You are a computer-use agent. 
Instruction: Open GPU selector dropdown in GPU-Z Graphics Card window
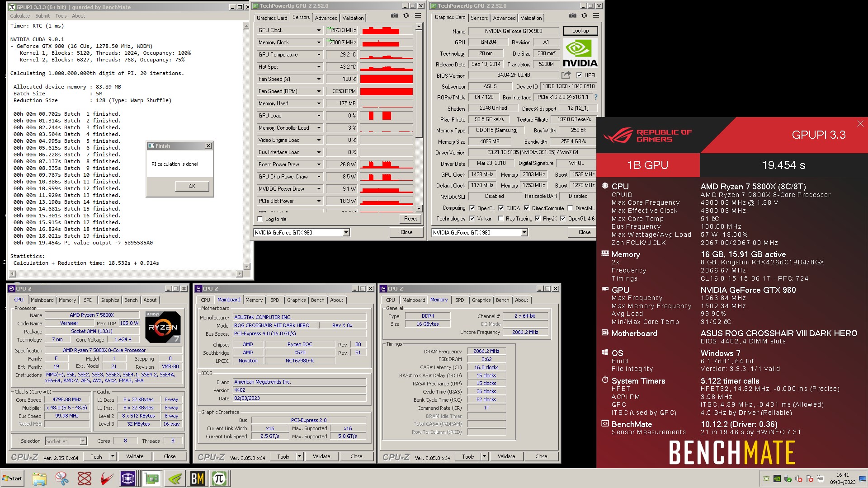[524, 233]
